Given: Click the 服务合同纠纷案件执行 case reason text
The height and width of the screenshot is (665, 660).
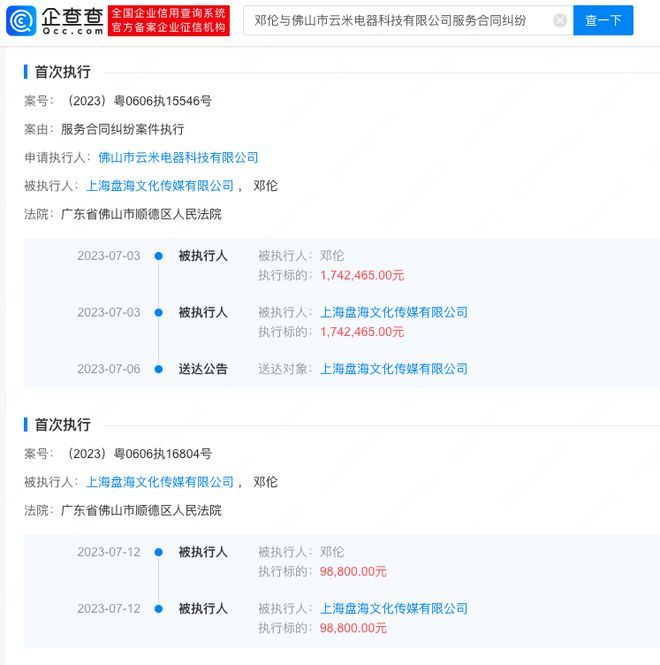Looking at the screenshot, I should tap(123, 129).
